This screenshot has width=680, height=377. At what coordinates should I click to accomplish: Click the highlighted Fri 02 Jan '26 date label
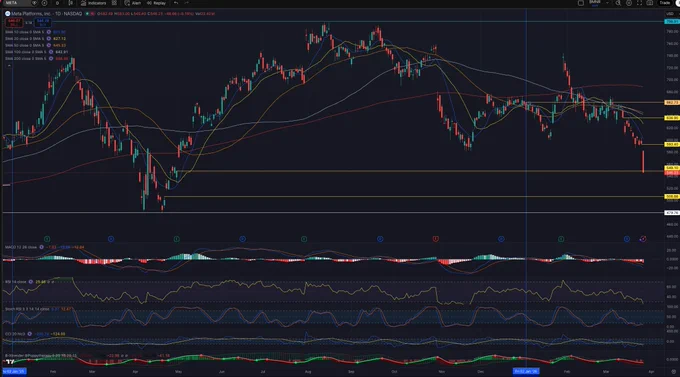[526, 371]
